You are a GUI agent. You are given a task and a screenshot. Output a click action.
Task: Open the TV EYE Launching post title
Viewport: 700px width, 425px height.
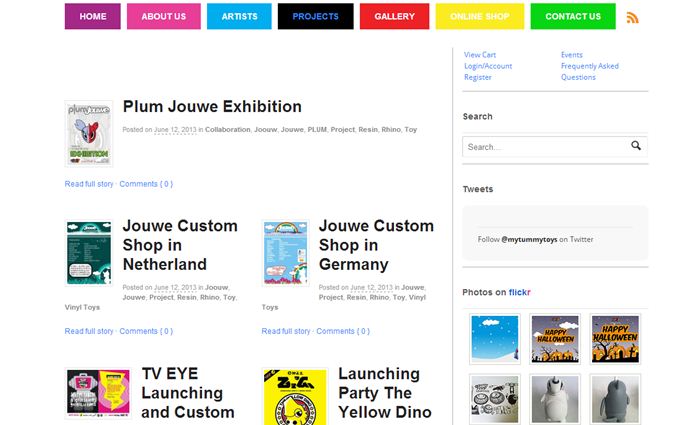point(188,393)
